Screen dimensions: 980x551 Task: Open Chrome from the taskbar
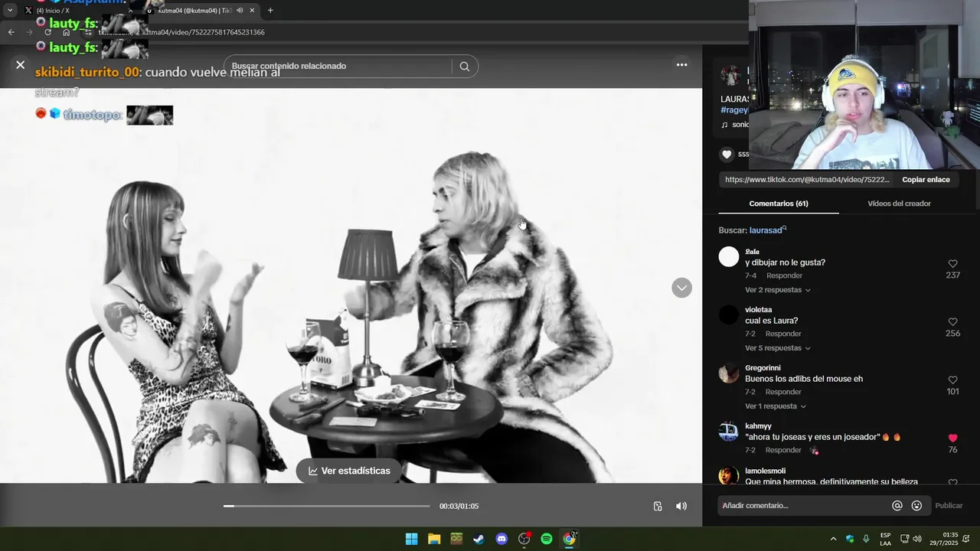[569, 539]
